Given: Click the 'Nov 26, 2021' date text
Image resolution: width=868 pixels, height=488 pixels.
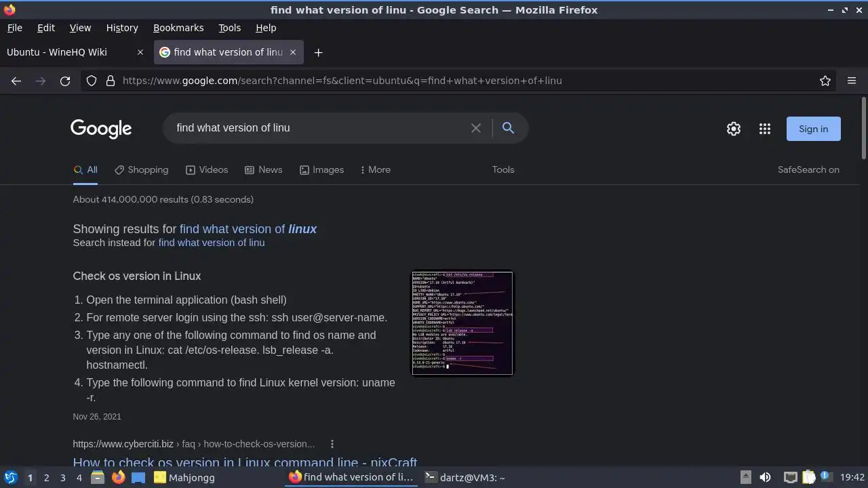Looking at the screenshot, I should coord(97,417).
